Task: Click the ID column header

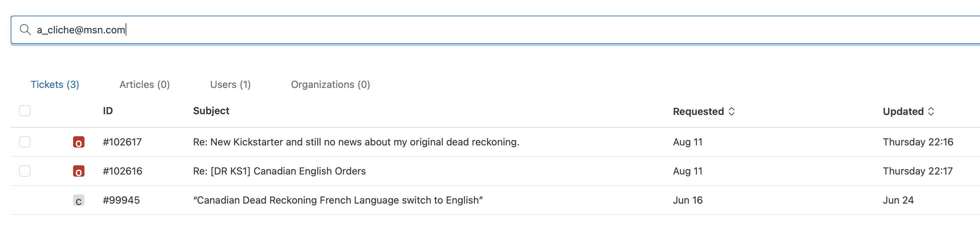Action: tap(108, 111)
